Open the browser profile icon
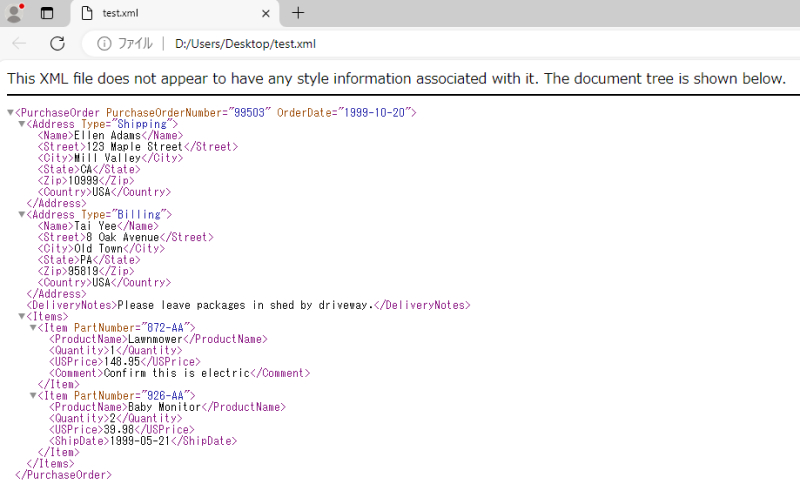This screenshot has height=501, width=800. point(14,13)
